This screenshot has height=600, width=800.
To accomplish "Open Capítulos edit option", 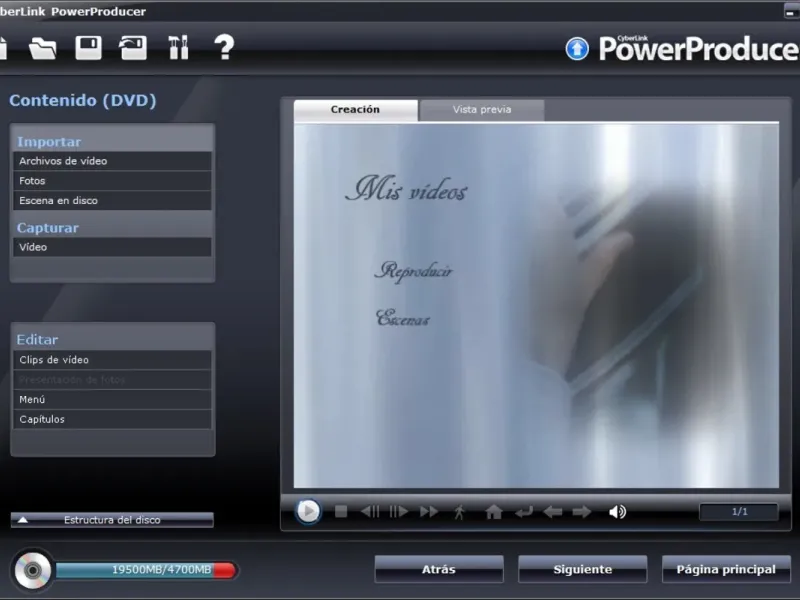I will [112, 419].
